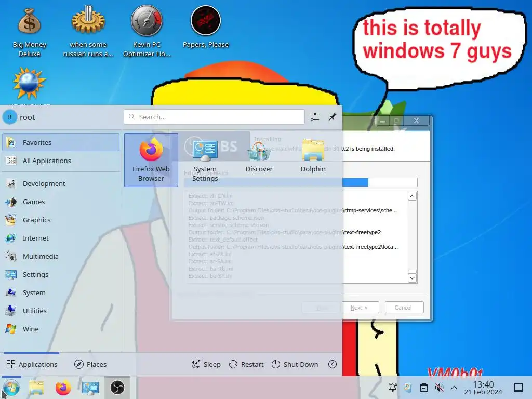Open the Settings category
Viewport: 532px width, 399px height.
61,274
